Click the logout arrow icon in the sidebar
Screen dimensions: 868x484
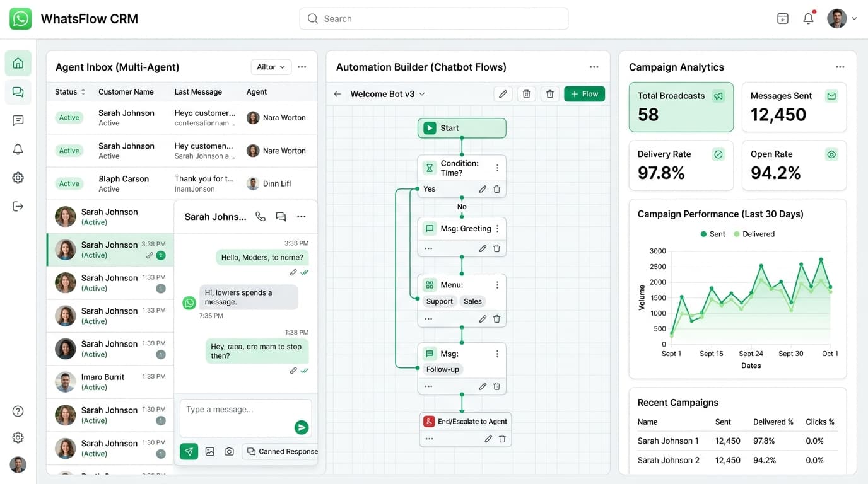coord(18,206)
